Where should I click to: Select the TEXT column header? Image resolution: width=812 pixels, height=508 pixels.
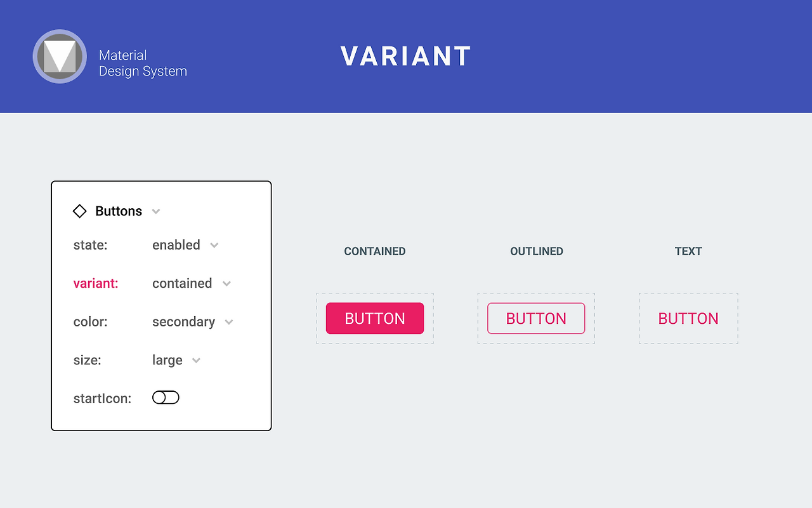(688, 251)
